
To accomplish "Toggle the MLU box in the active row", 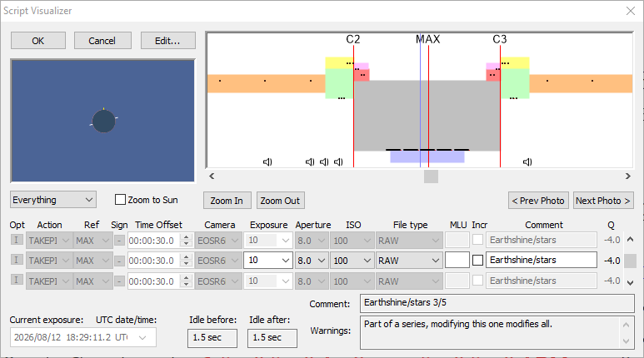I will coord(457,261).
